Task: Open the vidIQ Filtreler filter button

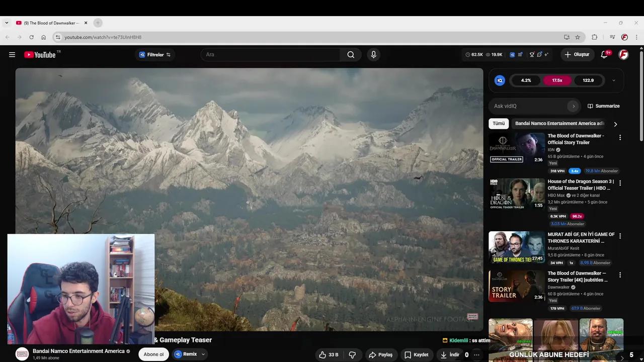Action: (x=155, y=55)
